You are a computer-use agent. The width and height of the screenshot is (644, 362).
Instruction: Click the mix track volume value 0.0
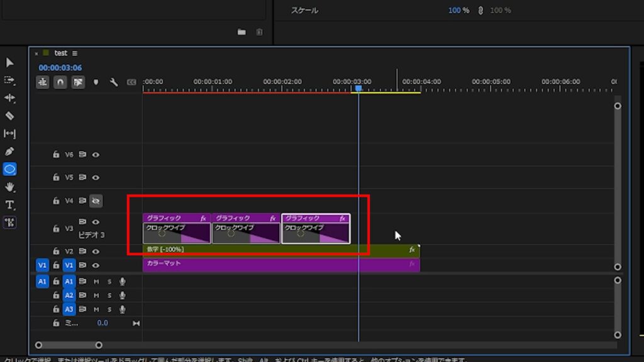point(103,323)
